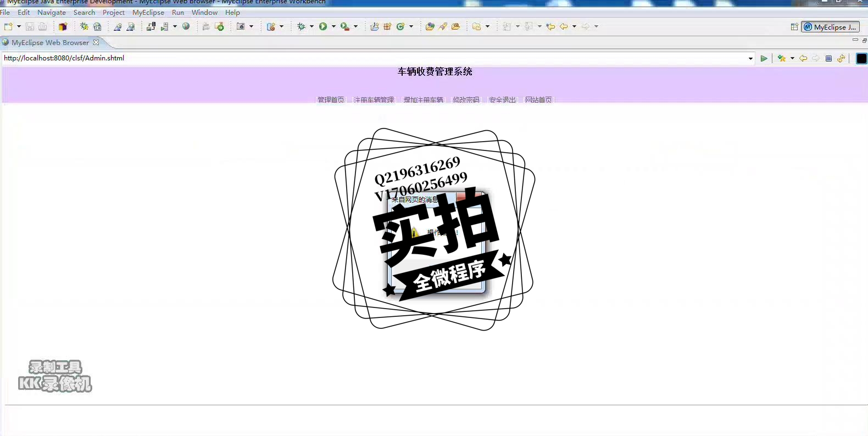Click the deploy server network icon
Image resolution: width=868 pixels, height=436 pixels.
coord(151,26)
